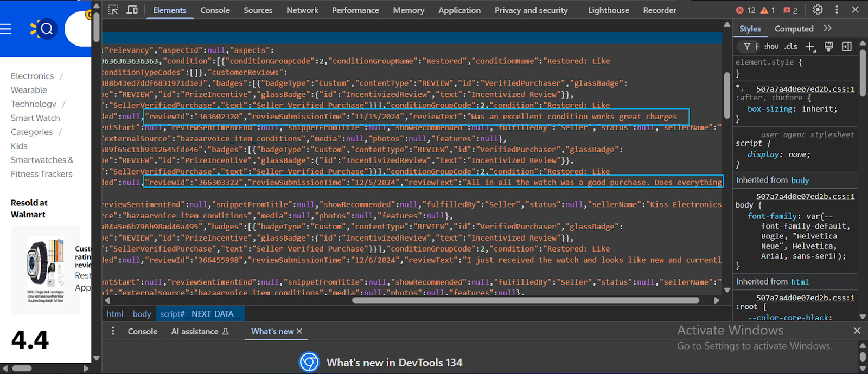
Task: Click the warning triangle count badge
Action: click(768, 10)
